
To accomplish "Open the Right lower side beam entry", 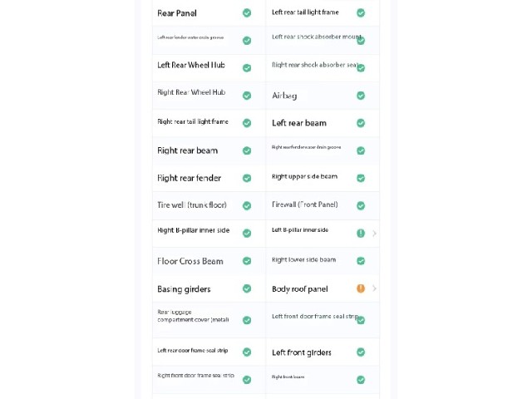I will pos(323,261).
